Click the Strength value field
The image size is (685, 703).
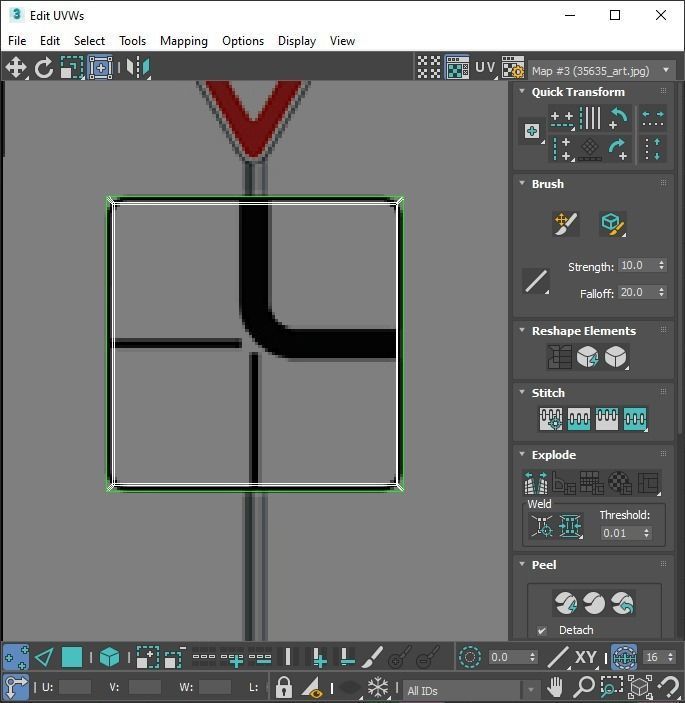click(637, 265)
